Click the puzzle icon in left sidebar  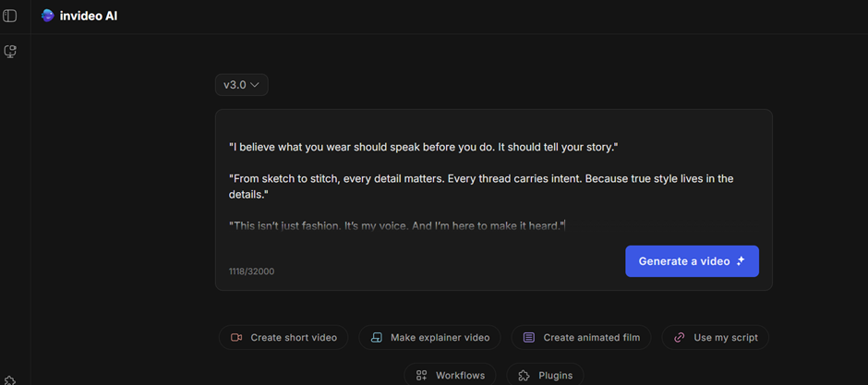9,380
